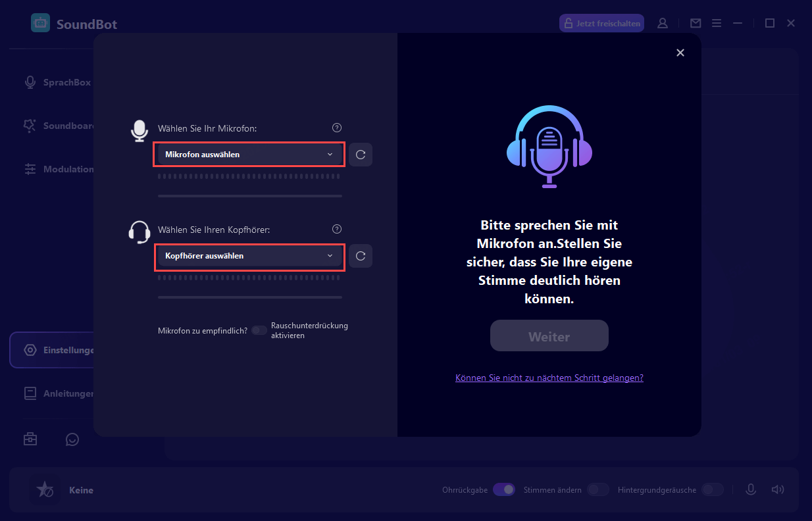This screenshot has height=521, width=812.
Task: Toggle Ohrrückgabe switch off
Action: coord(504,489)
